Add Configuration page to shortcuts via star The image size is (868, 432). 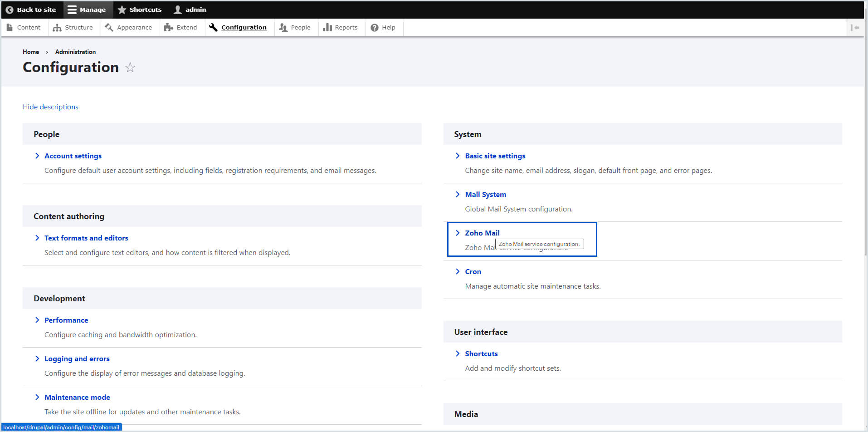(x=130, y=68)
